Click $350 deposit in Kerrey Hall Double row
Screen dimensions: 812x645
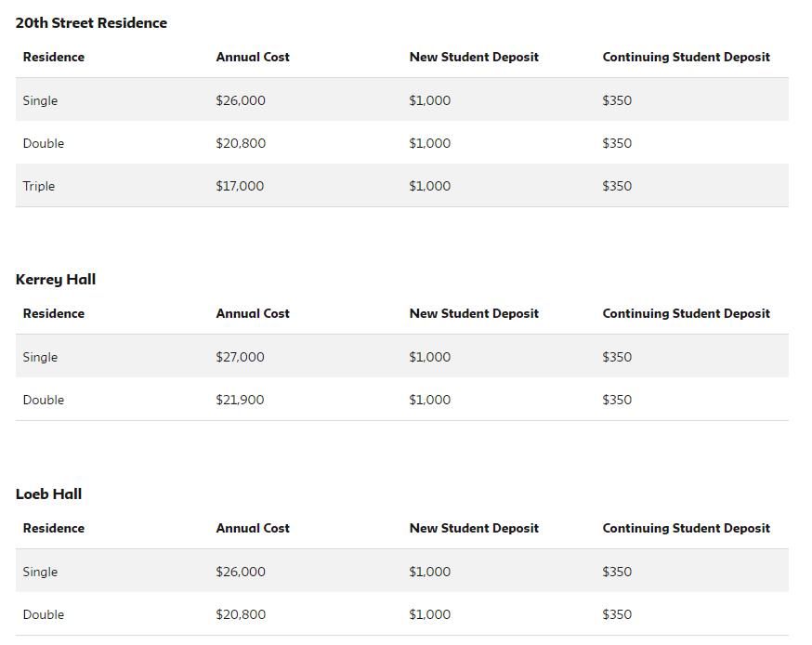click(x=617, y=400)
